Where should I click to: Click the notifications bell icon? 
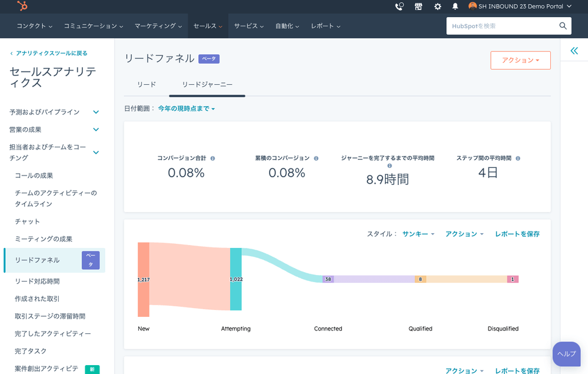(455, 6)
